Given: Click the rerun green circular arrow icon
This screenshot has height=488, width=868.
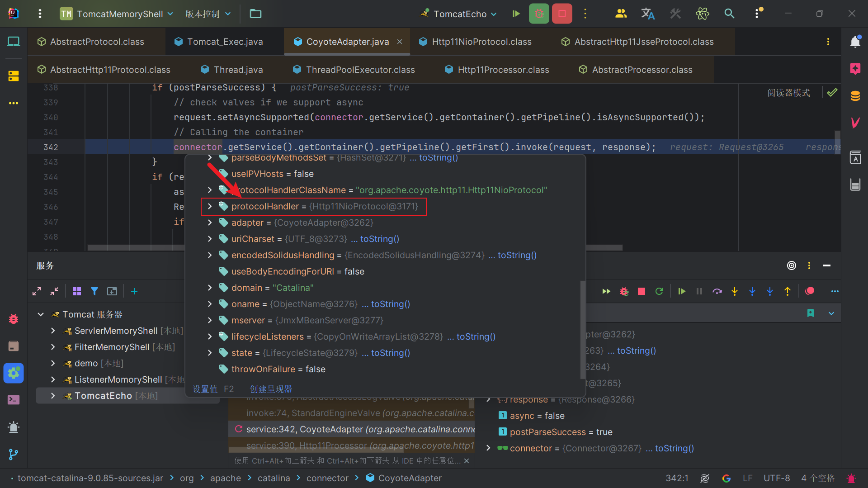Looking at the screenshot, I should [x=659, y=291].
